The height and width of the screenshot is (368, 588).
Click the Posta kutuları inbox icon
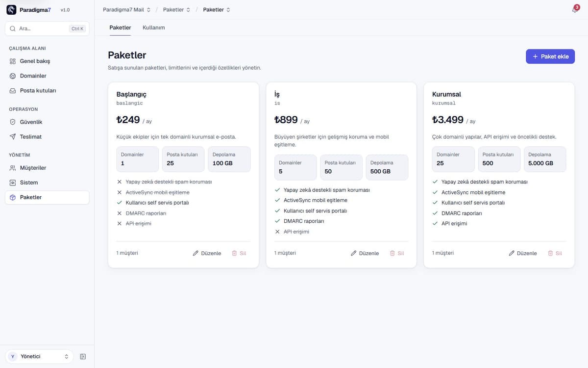click(13, 91)
